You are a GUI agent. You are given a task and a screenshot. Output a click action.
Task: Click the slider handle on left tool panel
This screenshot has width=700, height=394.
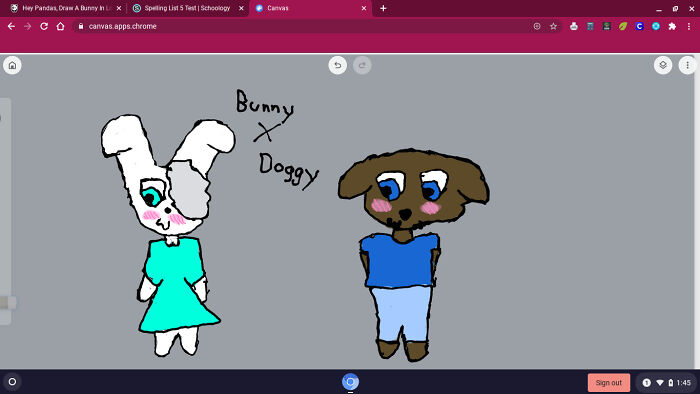[8, 303]
